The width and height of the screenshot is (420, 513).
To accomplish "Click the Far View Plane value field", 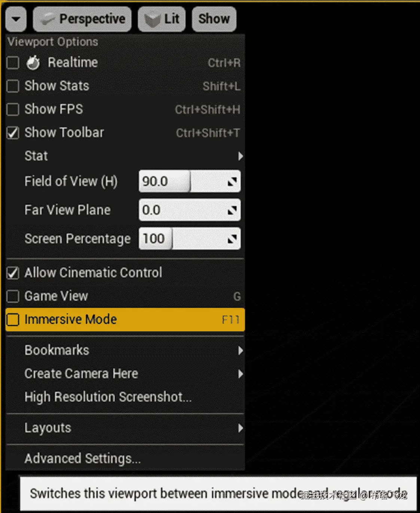I will (183, 210).
